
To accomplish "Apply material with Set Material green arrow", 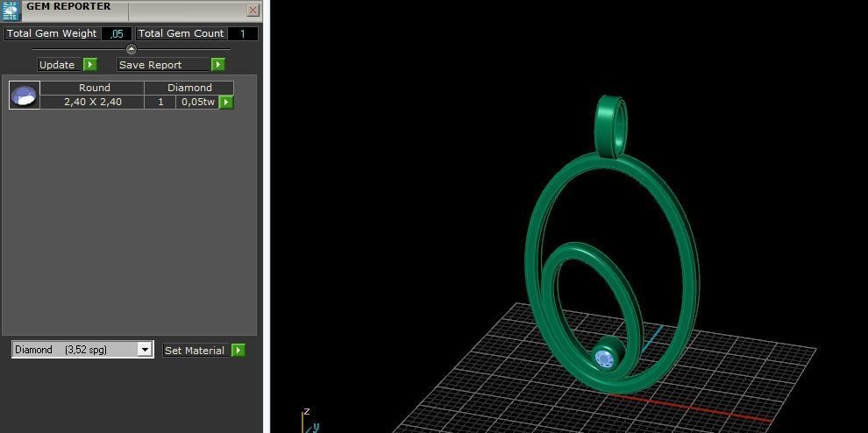I will (238, 351).
